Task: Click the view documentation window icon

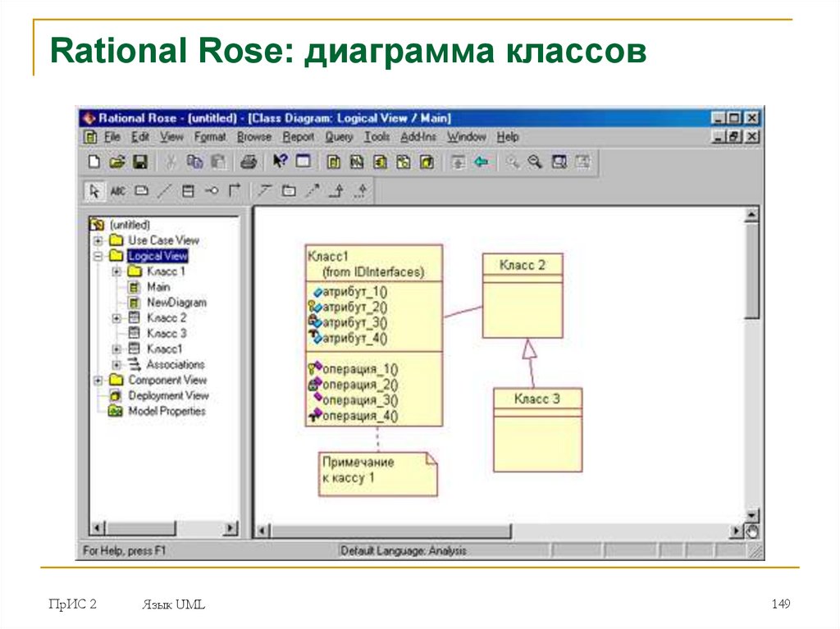Action: click(x=304, y=161)
